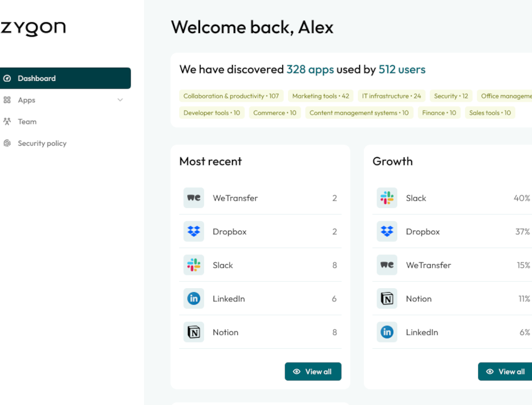This screenshot has width=532, height=405.
Task: Click LinkedIn's 6% growth value
Action: click(x=525, y=332)
